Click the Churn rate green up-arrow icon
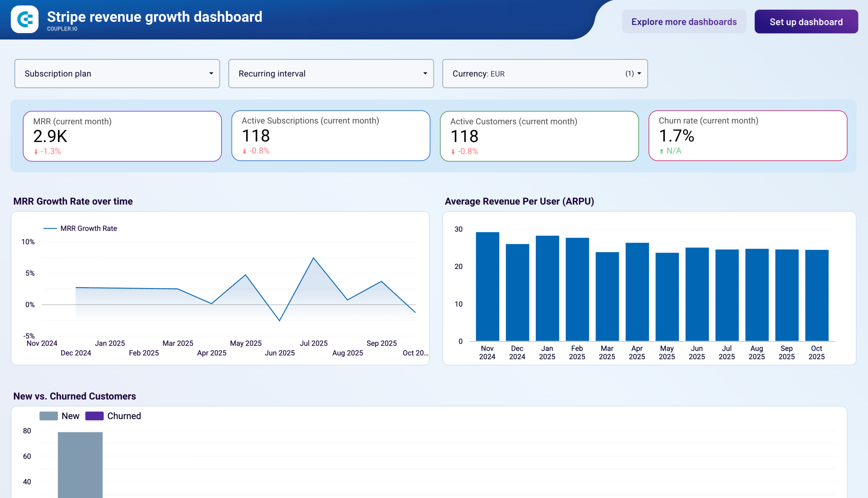Screen dimensions: 868x498 [662, 151]
